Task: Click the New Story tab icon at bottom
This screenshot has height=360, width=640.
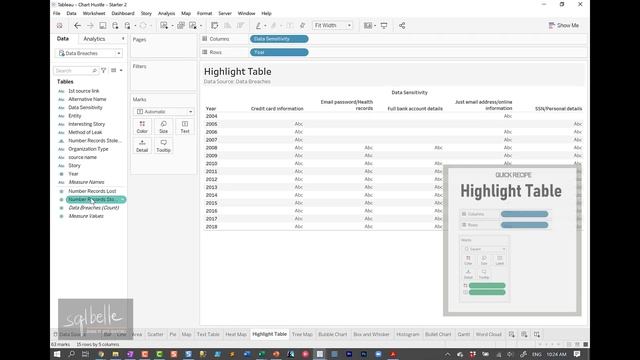Action: [x=537, y=334]
